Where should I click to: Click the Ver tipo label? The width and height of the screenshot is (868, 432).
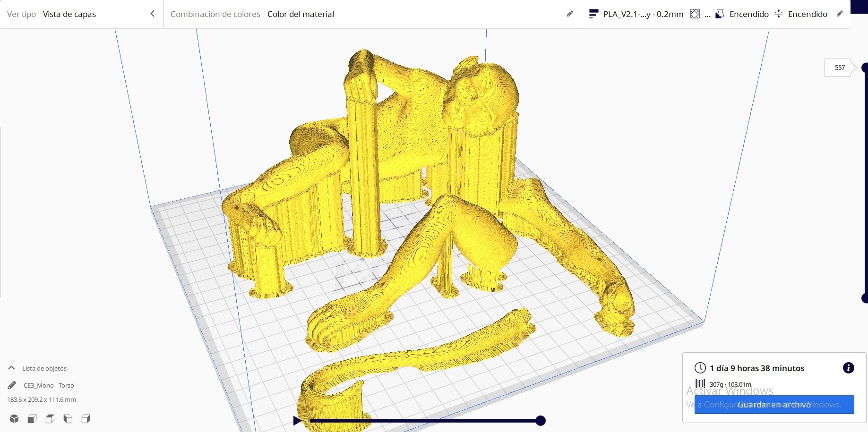[x=21, y=14]
